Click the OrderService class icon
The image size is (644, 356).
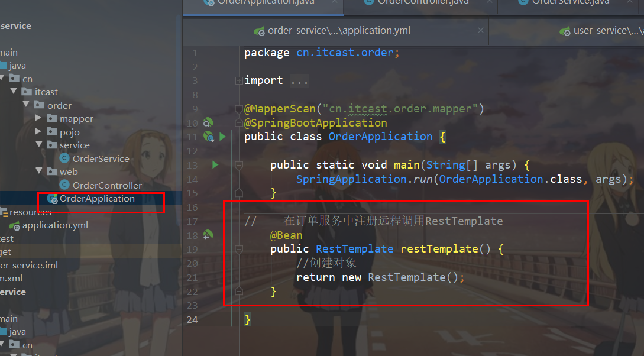click(64, 158)
